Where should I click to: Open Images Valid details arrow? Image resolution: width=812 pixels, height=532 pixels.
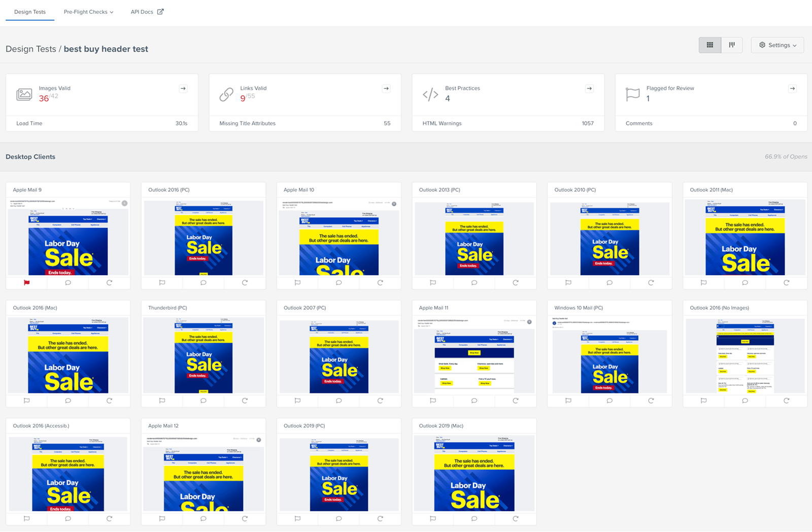(x=183, y=89)
